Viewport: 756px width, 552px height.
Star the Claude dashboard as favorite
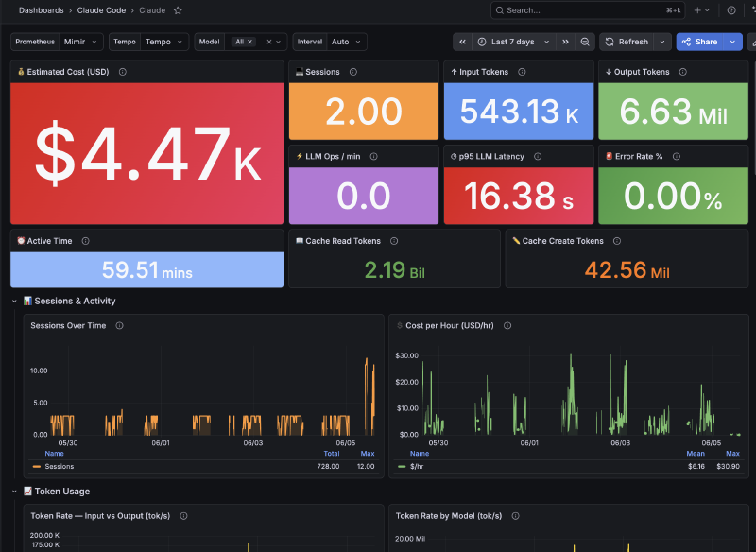tap(178, 10)
